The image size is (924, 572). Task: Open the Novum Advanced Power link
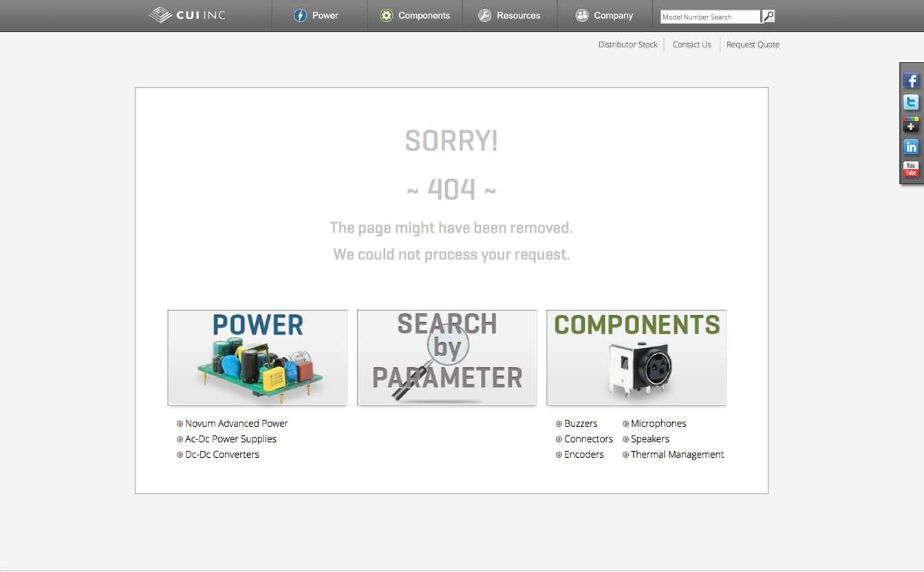point(236,423)
